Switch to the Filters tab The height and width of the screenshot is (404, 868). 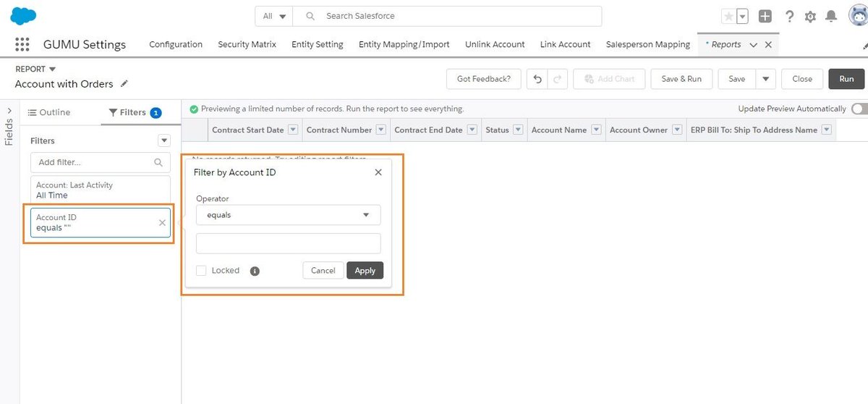[135, 112]
